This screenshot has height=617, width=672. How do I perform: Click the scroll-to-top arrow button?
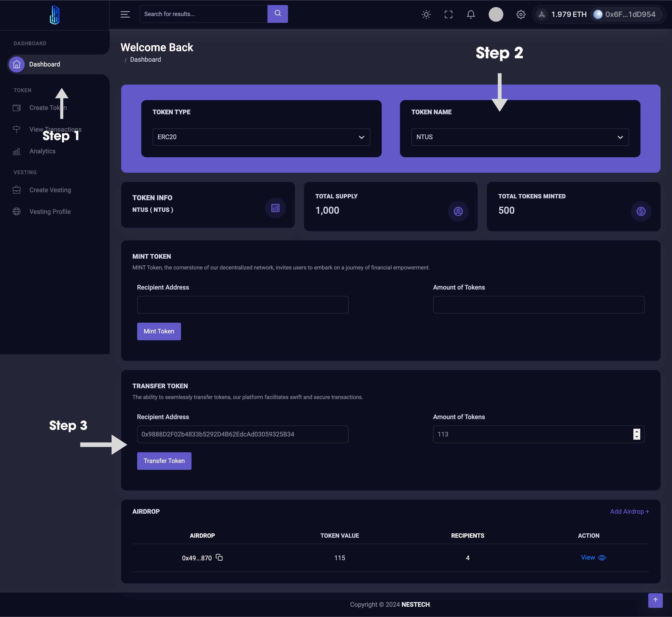click(x=655, y=600)
